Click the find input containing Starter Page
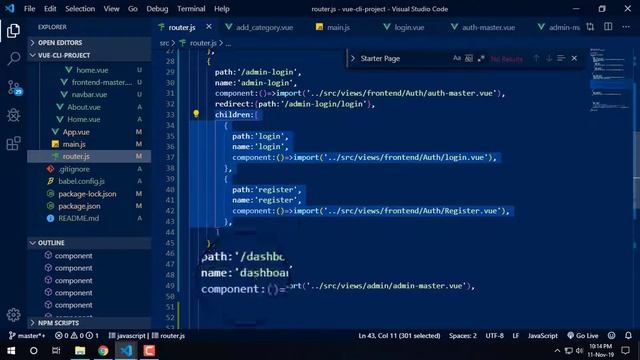This screenshot has height=360, width=640. 404,58
